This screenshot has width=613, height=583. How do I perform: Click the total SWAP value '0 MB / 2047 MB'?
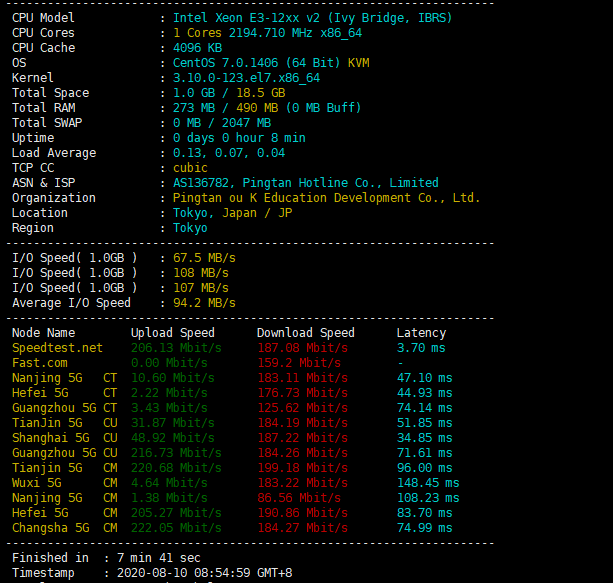(x=222, y=123)
